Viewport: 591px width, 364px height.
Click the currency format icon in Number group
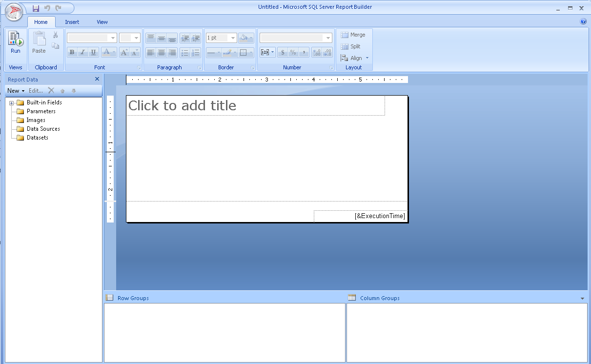[x=283, y=52]
